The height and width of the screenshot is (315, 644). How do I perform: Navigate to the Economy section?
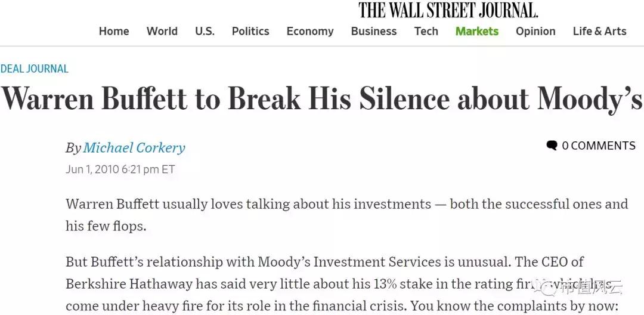[x=310, y=32]
